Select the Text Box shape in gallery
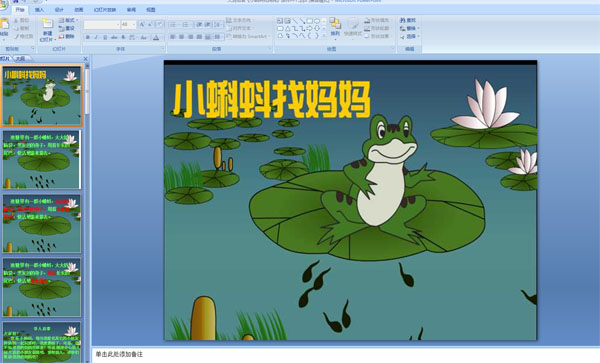The width and height of the screenshot is (600, 363). click(280, 21)
